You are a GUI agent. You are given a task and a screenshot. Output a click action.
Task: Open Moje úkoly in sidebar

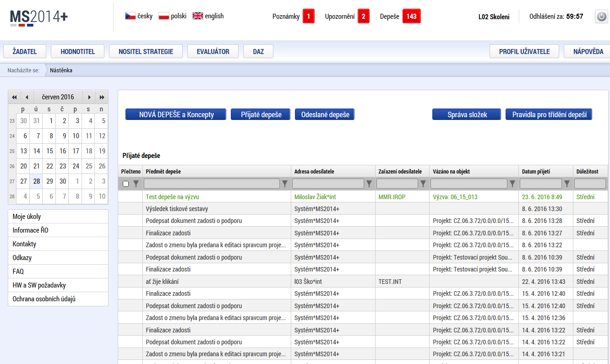pos(58,217)
